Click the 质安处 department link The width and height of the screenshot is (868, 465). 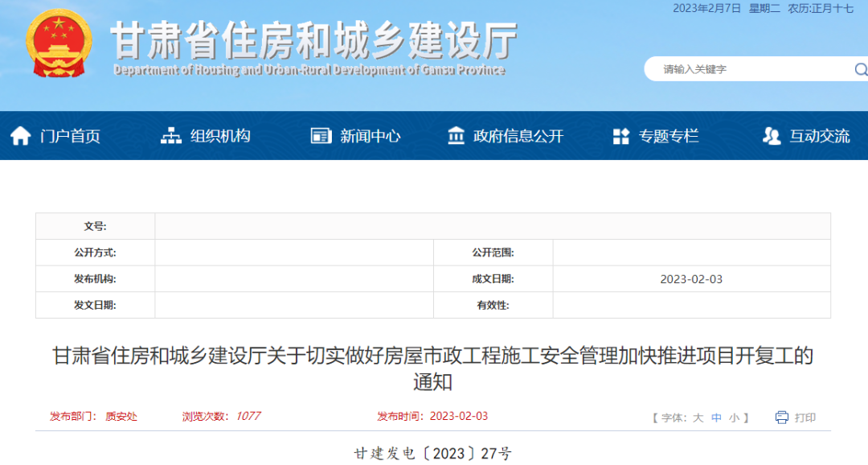pyautogui.click(x=122, y=416)
